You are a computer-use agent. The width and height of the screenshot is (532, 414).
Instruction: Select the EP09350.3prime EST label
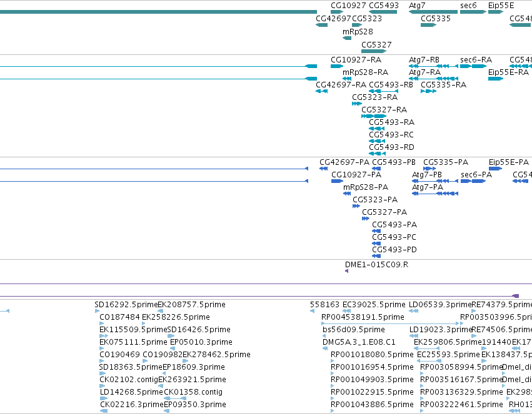[195, 405]
